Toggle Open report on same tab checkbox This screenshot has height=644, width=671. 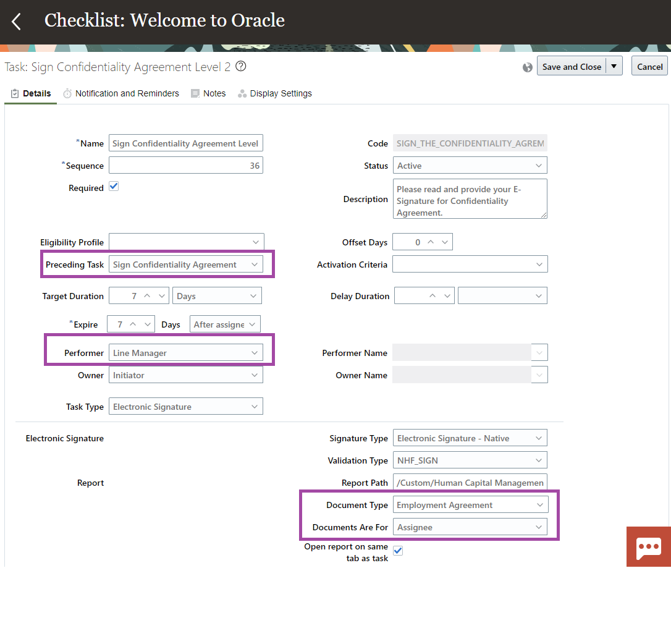(x=398, y=551)
